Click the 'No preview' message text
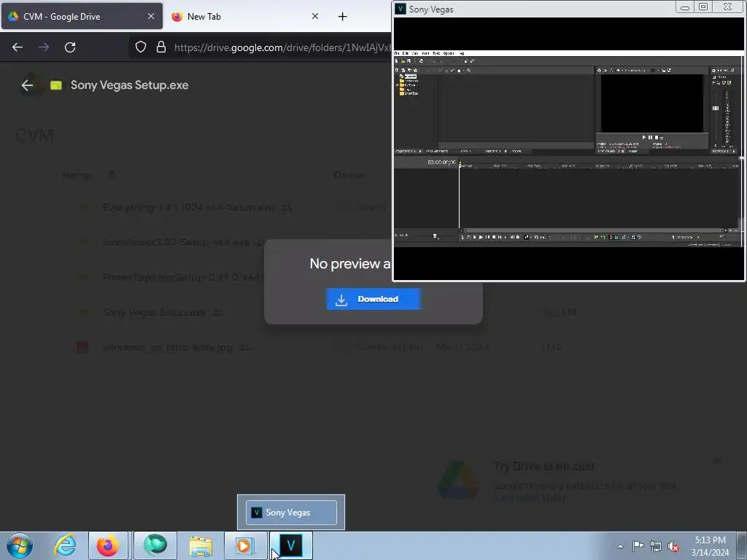The height and width of the screenshot is (560, 747). click(350, 263)
